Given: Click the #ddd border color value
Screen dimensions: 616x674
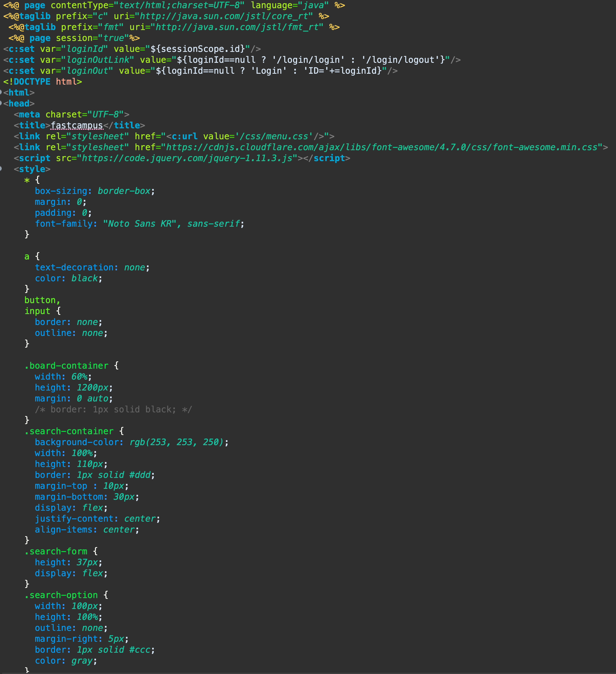Looking at the screenshot, I should point(140,475).
